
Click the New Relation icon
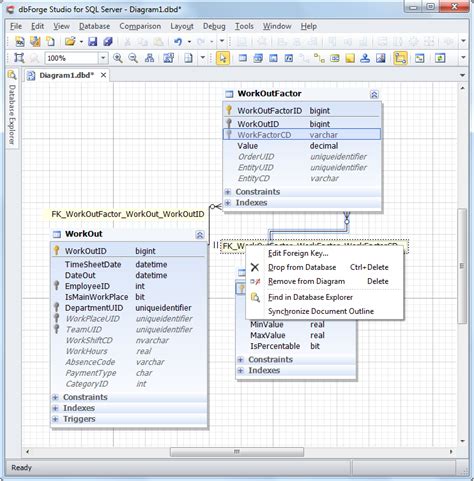319,58
